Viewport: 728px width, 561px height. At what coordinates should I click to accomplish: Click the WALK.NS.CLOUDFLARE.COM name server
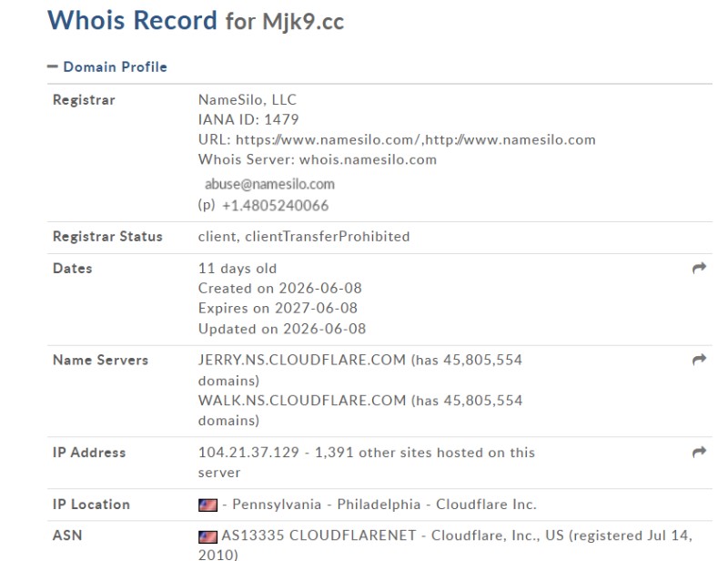(302, 400)
